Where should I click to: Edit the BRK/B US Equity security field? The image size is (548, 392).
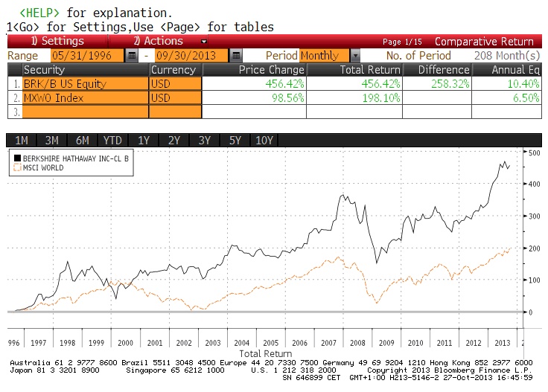tap(86, 84)
